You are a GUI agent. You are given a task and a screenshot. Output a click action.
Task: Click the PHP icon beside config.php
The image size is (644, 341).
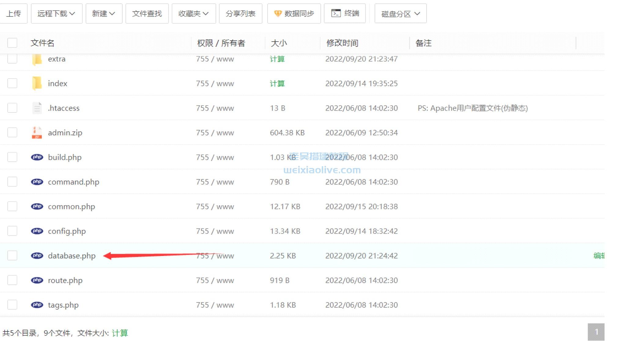tap(37, 231)
